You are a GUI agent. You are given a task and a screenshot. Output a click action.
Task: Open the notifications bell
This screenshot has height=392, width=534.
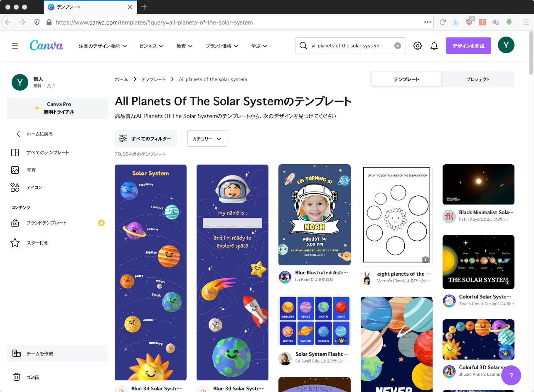[434, 46]
